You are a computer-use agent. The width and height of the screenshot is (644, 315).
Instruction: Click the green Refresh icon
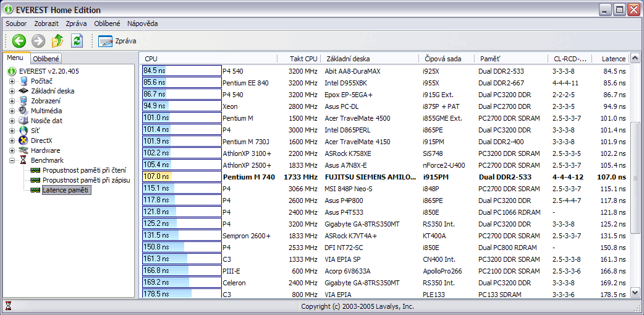click(77, 41)
